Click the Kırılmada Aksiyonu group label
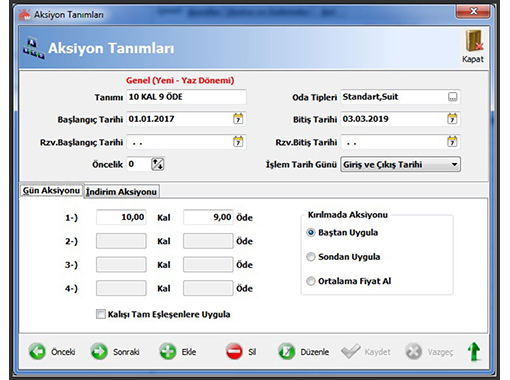510x380 pixels. click(x=348, y=215)
